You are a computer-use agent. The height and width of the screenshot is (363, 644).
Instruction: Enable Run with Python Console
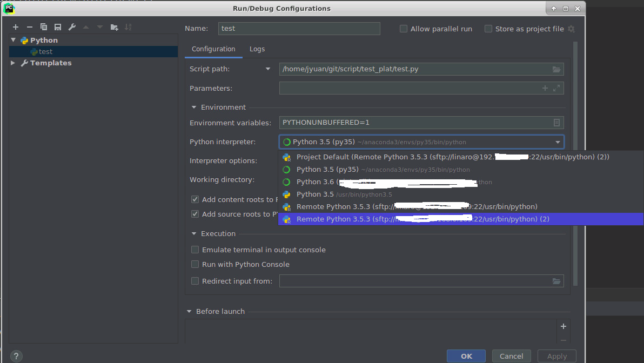click(x=195, y=265)
